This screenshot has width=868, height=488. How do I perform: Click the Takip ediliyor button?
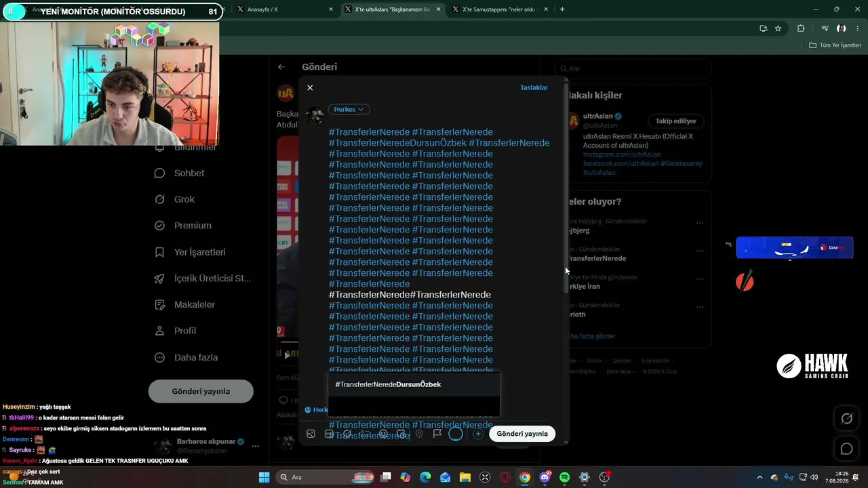coord(676,121)
